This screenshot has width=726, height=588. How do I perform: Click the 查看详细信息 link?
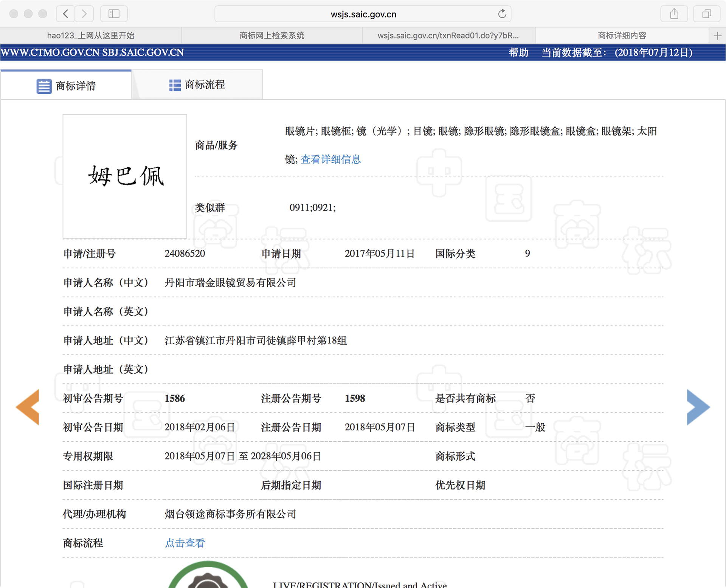(x=330, y=159)
